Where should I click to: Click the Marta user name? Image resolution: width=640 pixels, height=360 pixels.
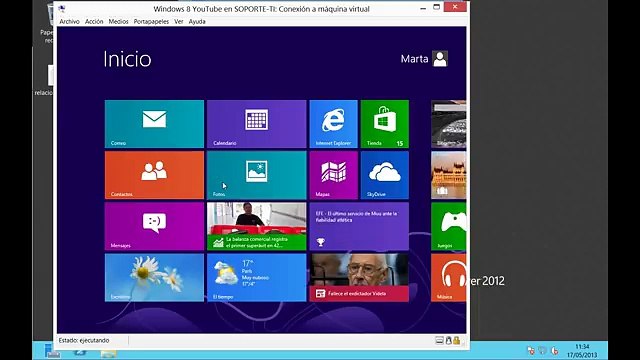click(414, 59)
